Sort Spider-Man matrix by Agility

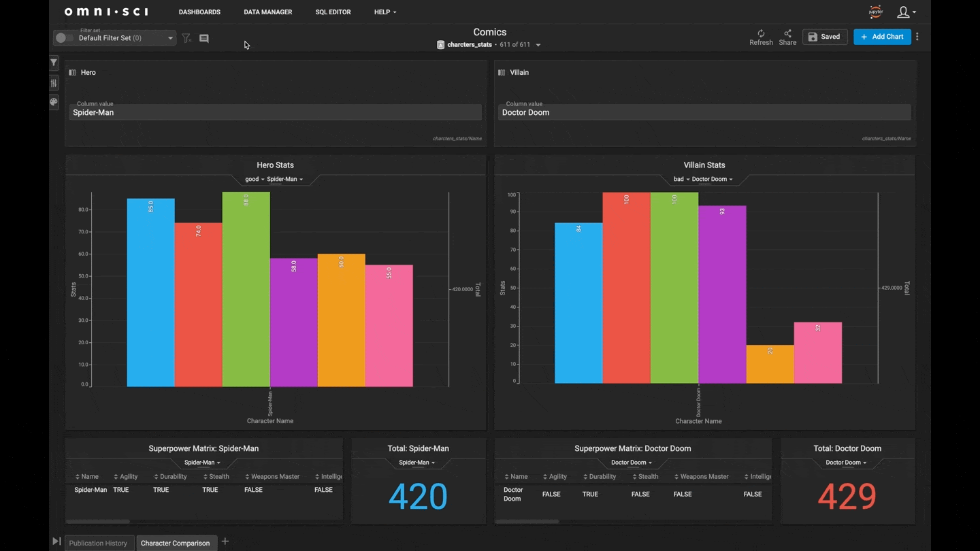[x=126, y=477]
